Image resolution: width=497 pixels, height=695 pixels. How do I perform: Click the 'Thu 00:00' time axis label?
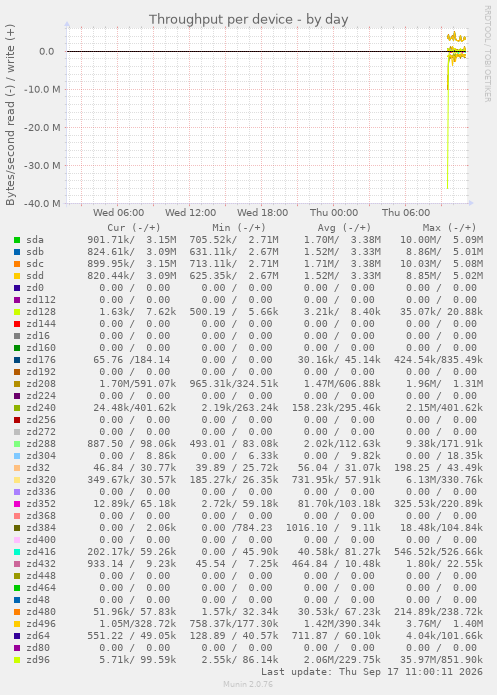[334, 213]
